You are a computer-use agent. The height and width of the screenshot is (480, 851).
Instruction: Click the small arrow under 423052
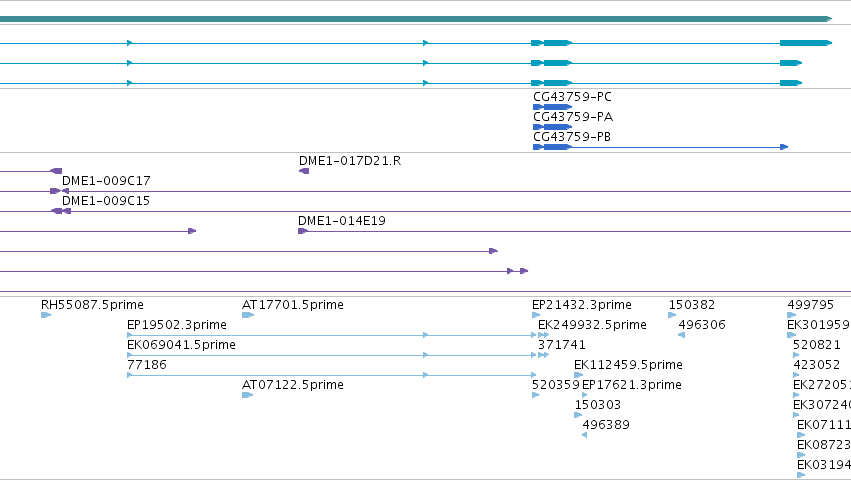coord(796,375)
